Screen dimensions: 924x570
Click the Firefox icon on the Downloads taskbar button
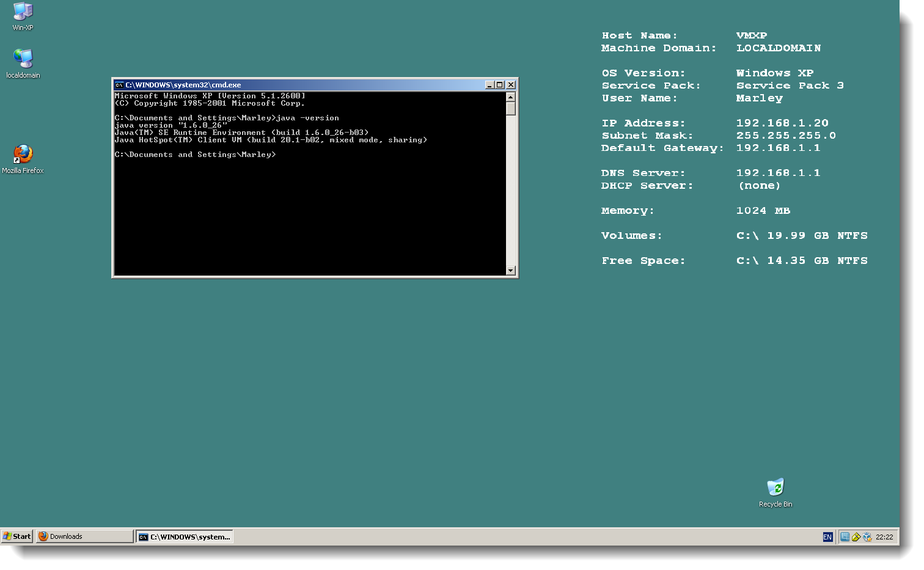(x=43, y=536)
